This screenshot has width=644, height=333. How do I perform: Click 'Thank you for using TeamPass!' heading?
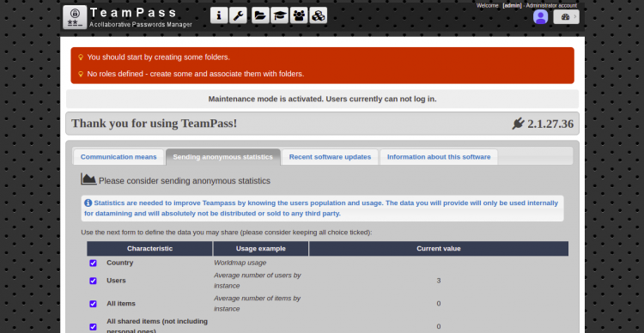155,124
